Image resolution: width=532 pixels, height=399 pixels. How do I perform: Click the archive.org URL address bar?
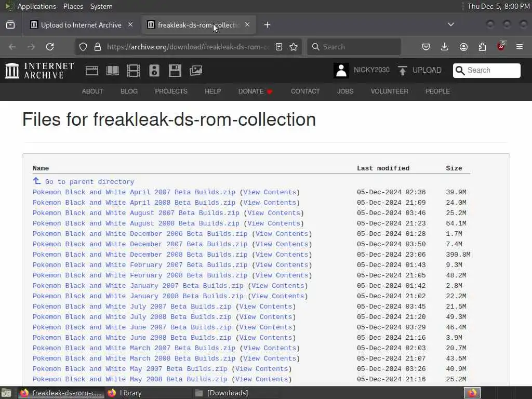(x=188, y=47)
